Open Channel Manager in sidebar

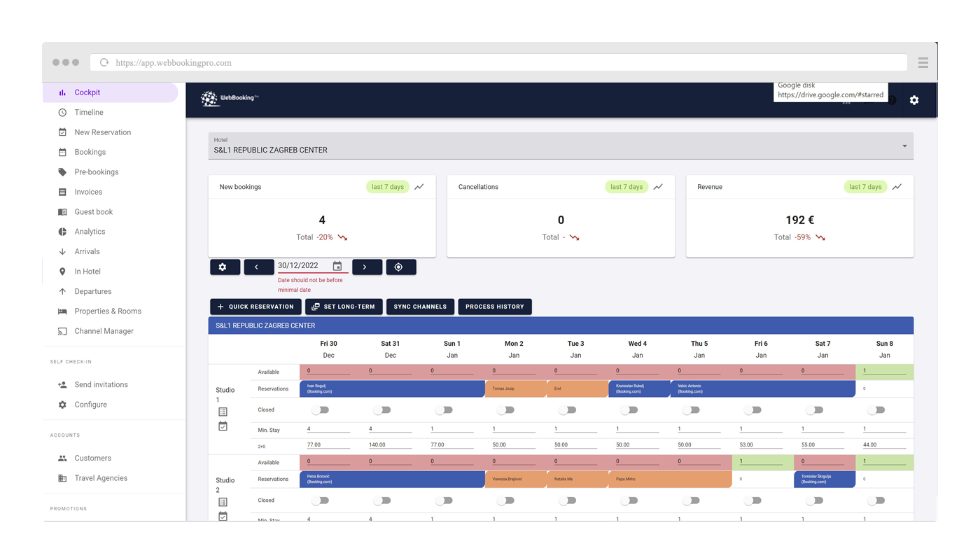click(x=104, y=331)
